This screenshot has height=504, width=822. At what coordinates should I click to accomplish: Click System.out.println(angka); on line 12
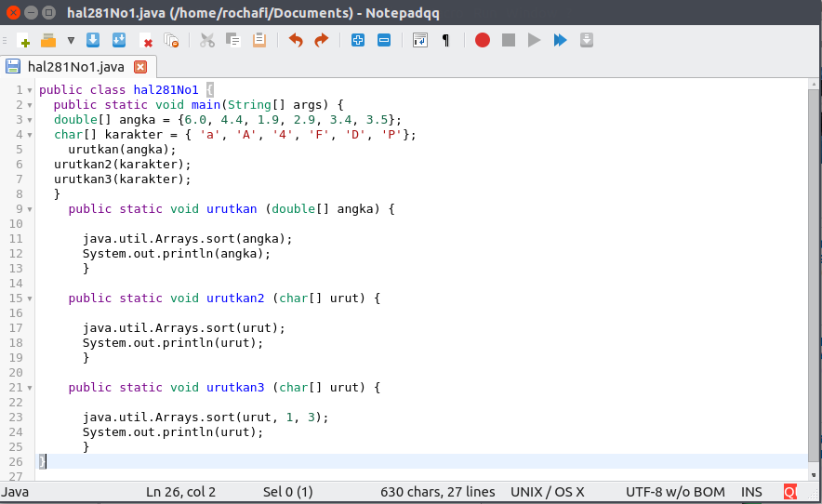click(176, 253)
